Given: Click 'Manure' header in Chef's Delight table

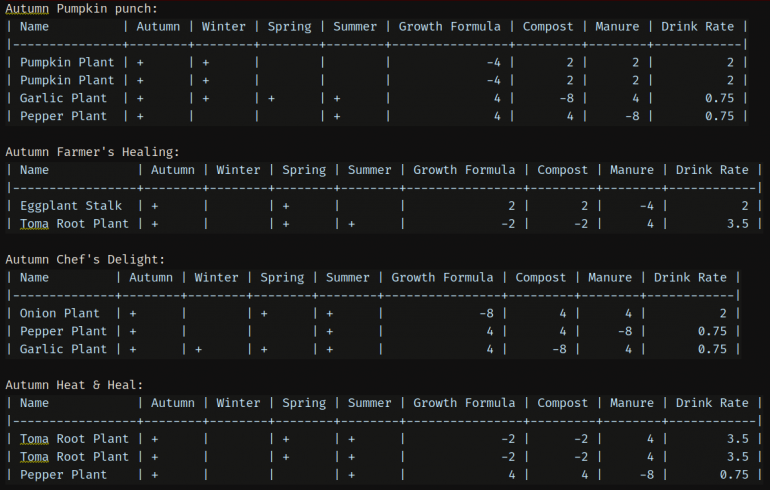Looking at the screenshot, I should tap(610, 278).
